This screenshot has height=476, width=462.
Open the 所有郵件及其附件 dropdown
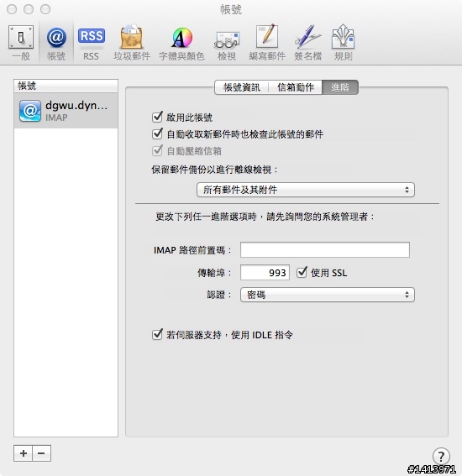[x=306, y=190]
